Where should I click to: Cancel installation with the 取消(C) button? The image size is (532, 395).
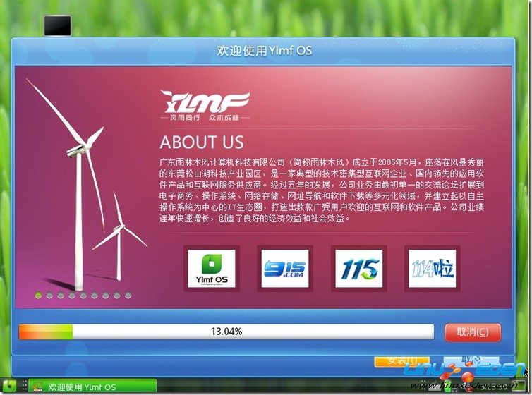click(x=473, y=332)
